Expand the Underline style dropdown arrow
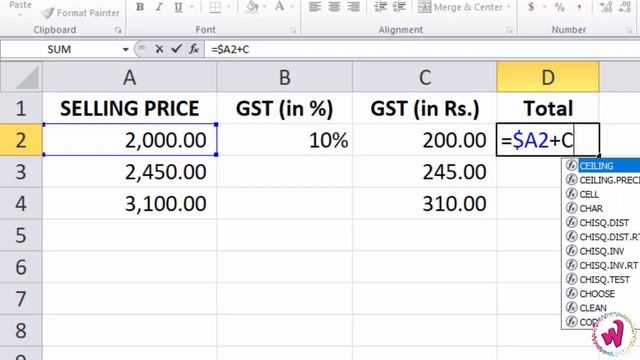Viewport: 640px width, 360px height. tap(191, 7)
